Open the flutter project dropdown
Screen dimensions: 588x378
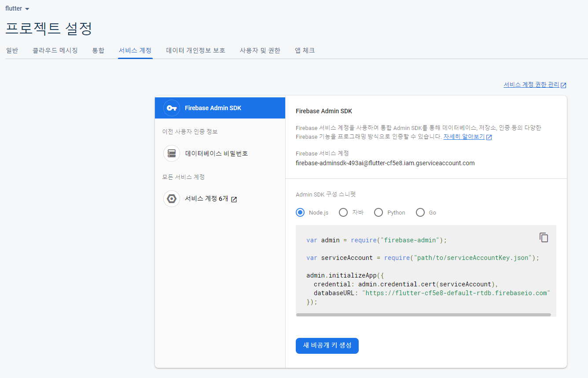coord(18,8)
